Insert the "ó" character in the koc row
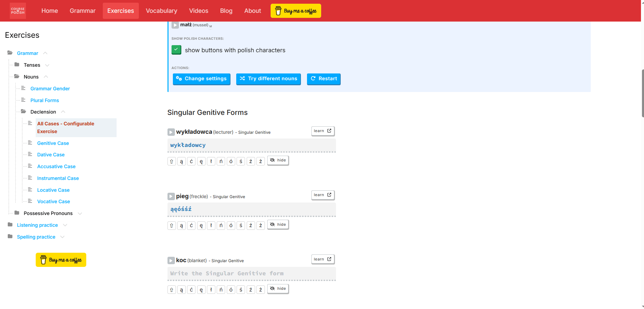Viewport: 644px width, 309px height. click(x=231, y=289)
